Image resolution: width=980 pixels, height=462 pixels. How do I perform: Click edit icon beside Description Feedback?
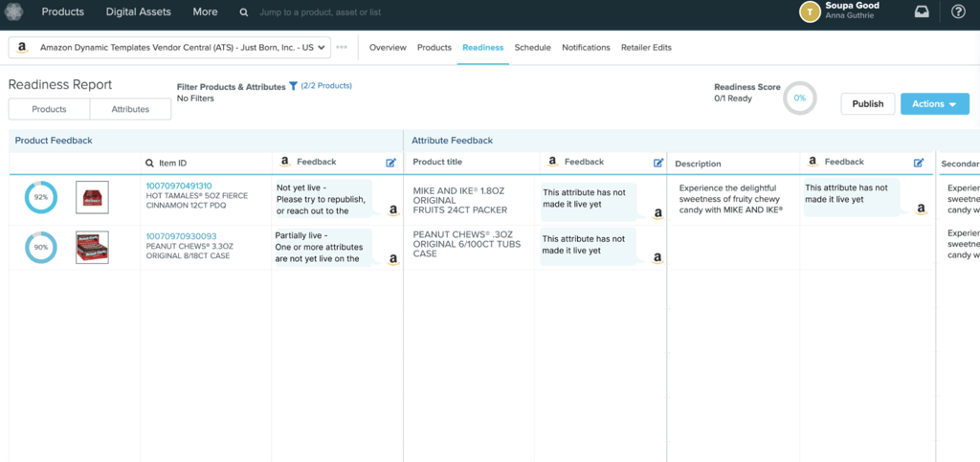click(x=919, y=163)
